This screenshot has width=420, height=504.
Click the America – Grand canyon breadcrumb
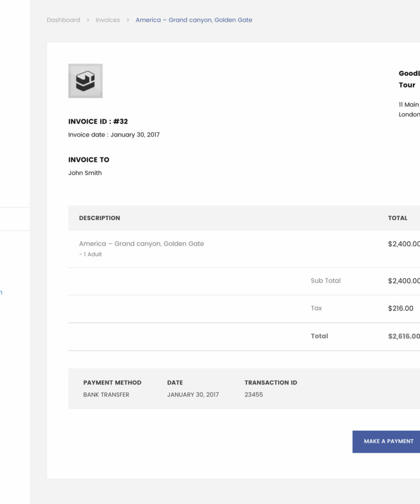click(194, 20)
